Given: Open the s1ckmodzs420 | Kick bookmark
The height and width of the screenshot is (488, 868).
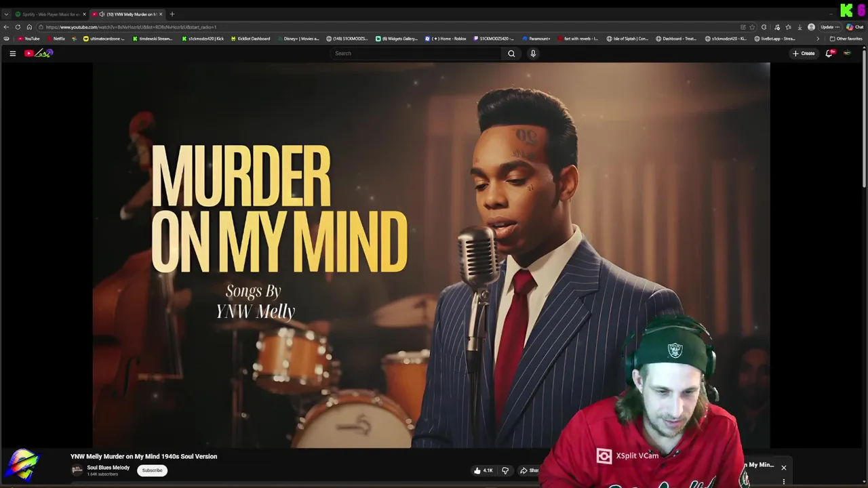Looking at the screenshot, I should tap(203, 39).
